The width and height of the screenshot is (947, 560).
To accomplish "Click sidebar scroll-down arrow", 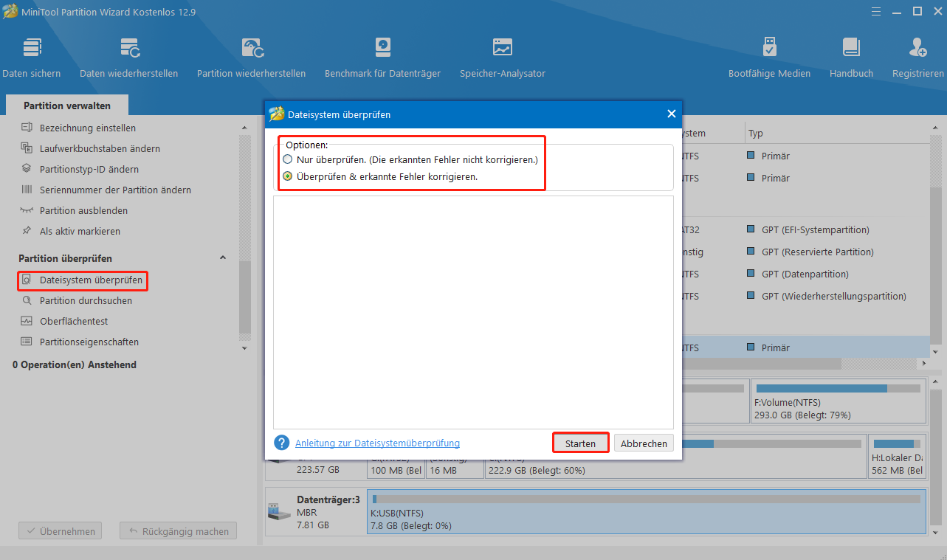I will pos(244,347).
